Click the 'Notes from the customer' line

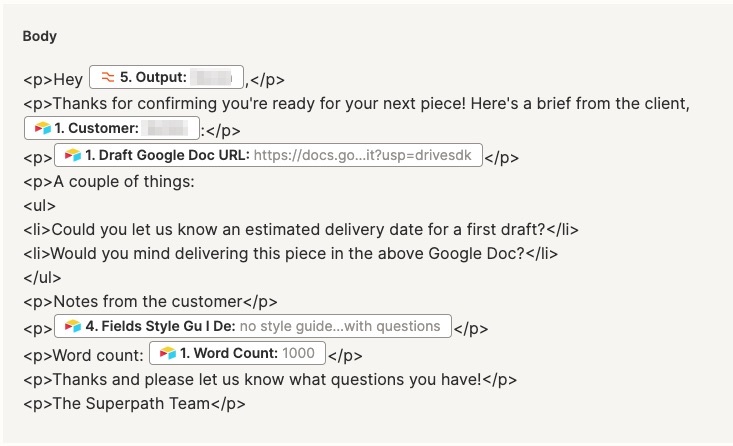point(150,302)
